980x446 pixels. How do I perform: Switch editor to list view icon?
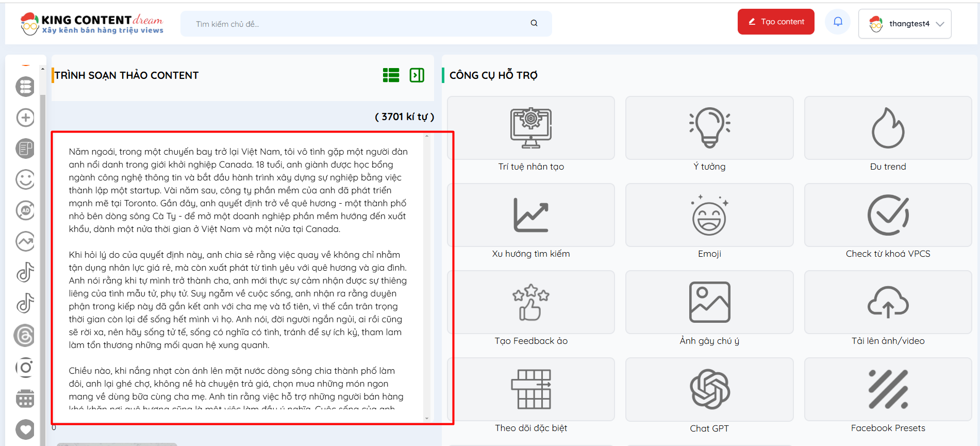pos(391,75)
